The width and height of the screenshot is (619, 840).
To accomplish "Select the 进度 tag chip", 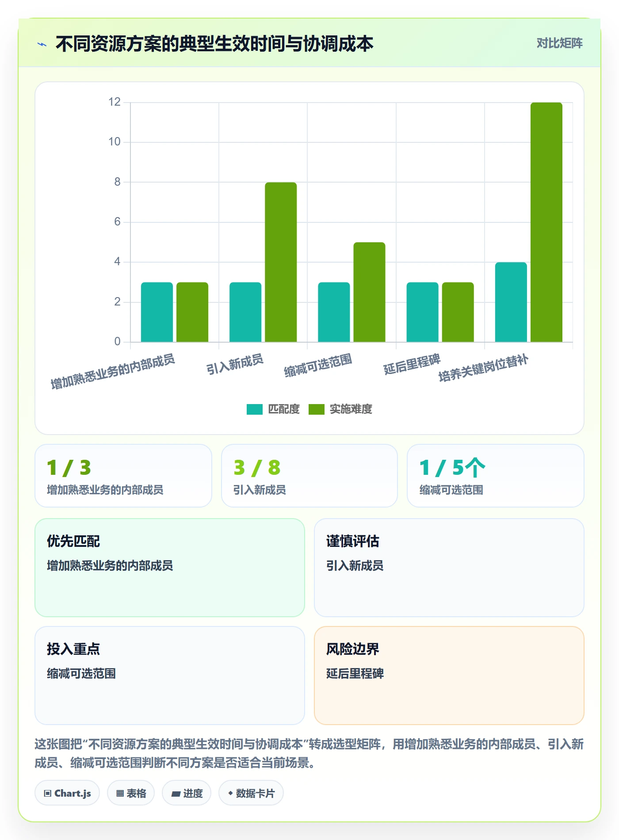I will pyautogui.click(x=187, y=793).
